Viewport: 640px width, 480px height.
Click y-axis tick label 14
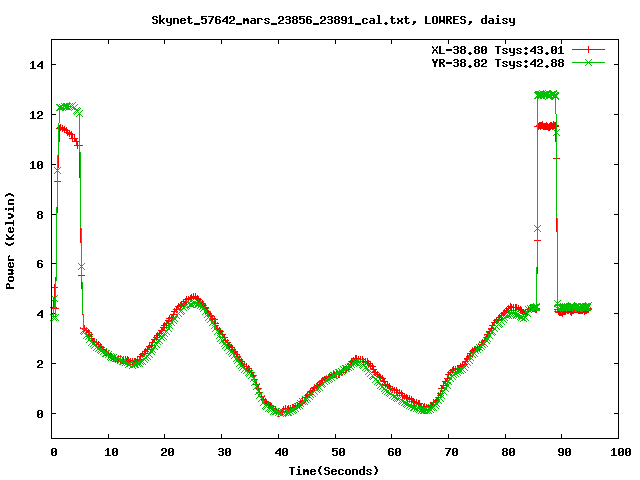pos(37,65)
